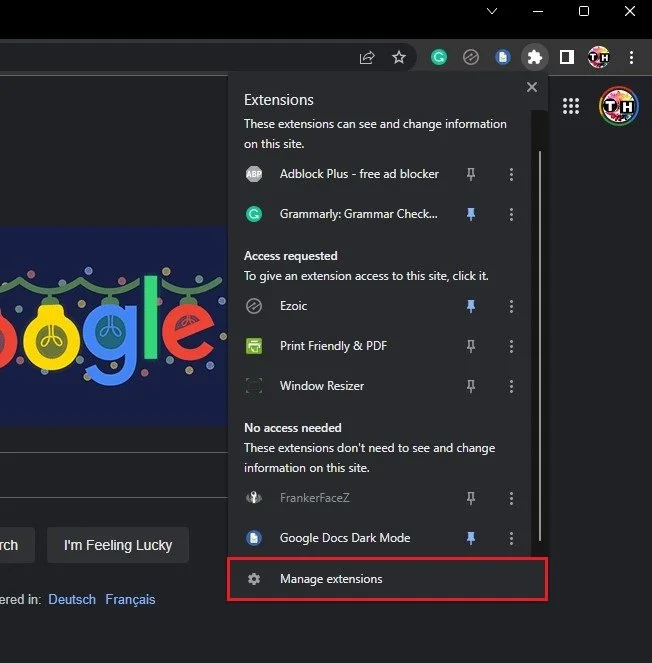Click the Grammarly icon in the toolbar
This screenshot has width=652, height=663.
click(439, 57)
